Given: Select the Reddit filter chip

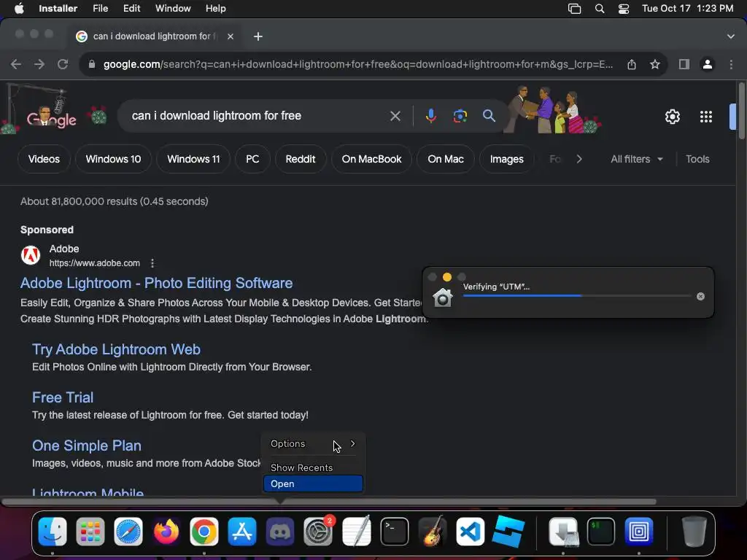Looking at the screenshot, I should pyautogui.click(x=300, y=159).
